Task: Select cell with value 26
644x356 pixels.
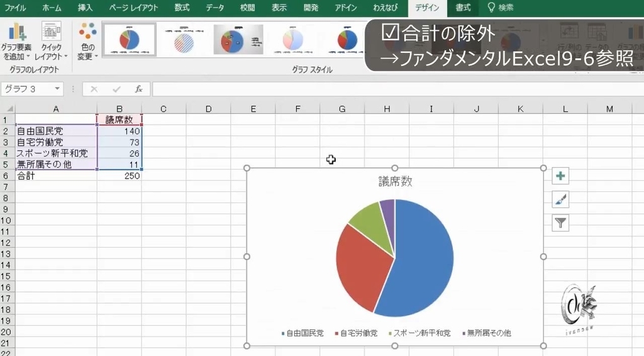Action: click(119, 153)
